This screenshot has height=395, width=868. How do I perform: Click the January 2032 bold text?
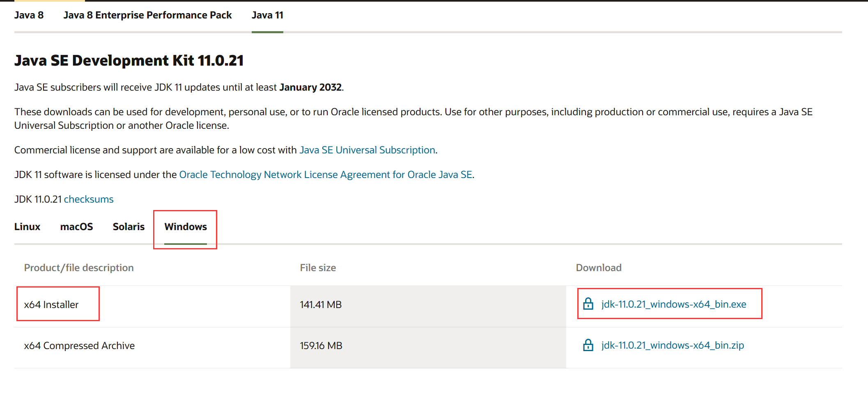(310, 87)
